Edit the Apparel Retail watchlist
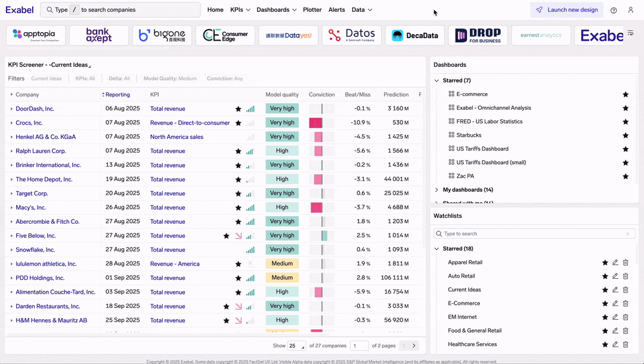The image size is (644, 364). (x=615, y=262)
